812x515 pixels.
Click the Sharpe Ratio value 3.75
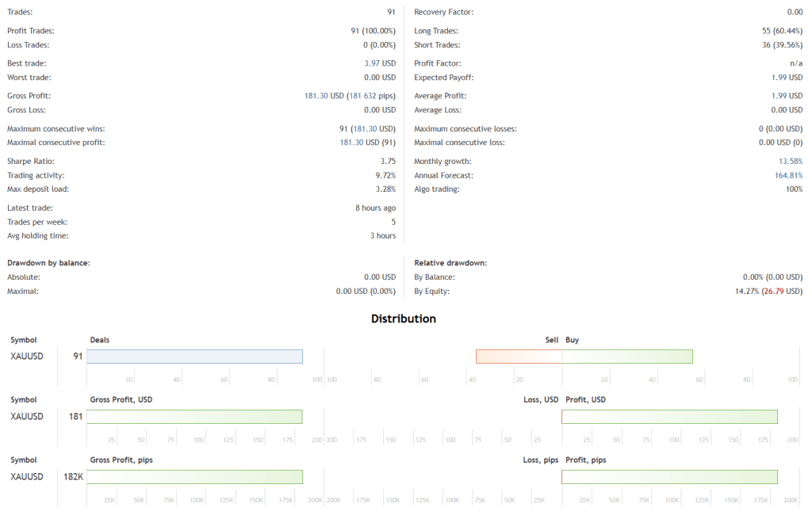[389, 160]
